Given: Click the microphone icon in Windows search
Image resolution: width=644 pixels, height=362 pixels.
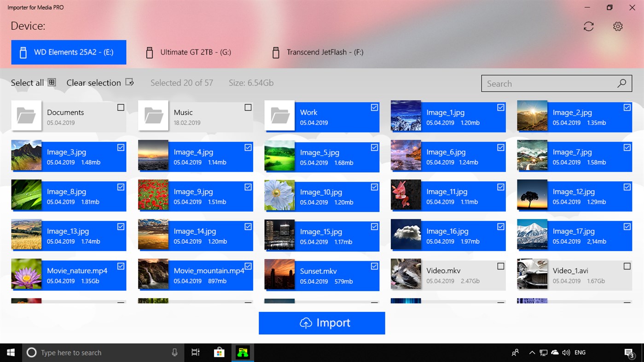Looking at the screenshot, I should (174, 352).
